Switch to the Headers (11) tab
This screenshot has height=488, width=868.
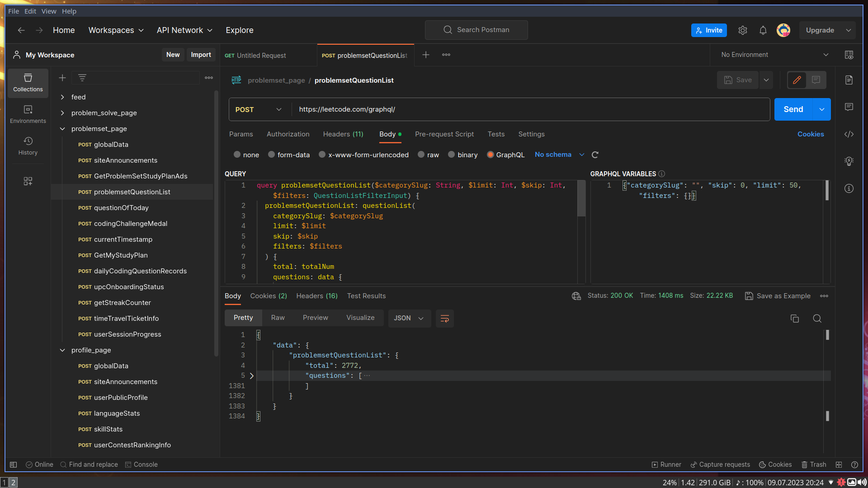343,134
